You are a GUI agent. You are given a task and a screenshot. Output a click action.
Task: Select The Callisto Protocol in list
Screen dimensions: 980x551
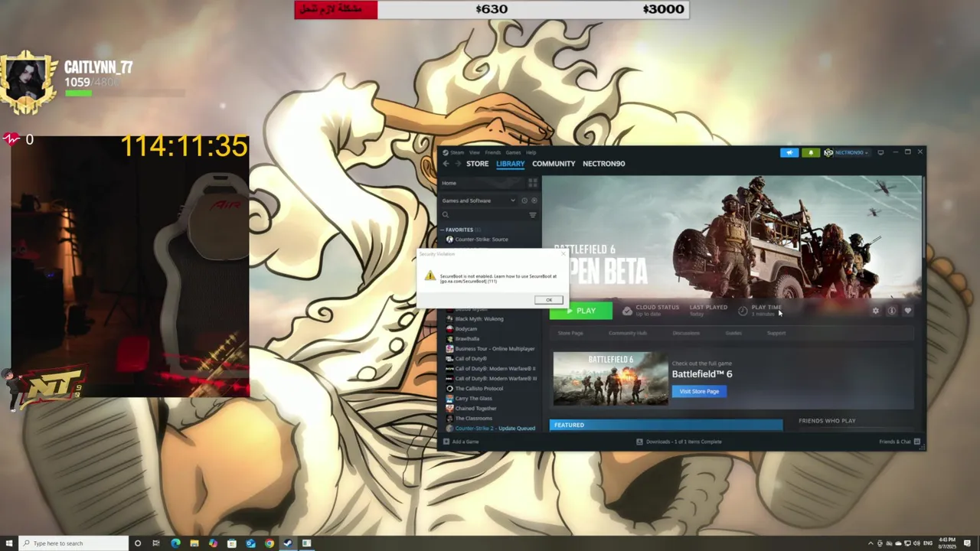(475, 389)
